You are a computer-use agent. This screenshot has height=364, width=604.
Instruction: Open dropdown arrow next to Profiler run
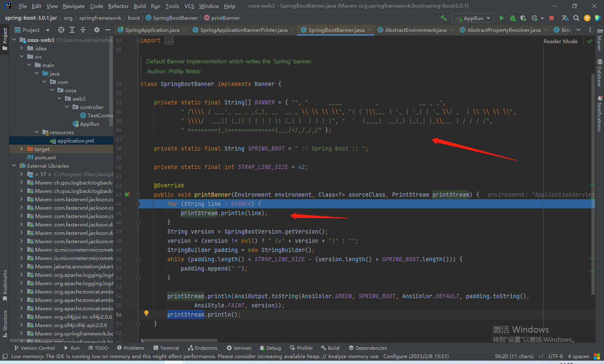click(542, 18)
